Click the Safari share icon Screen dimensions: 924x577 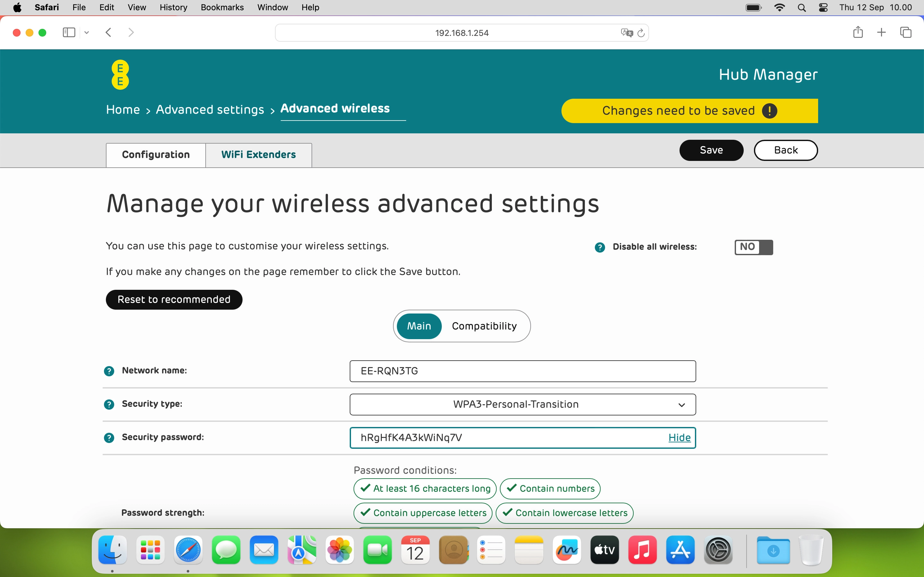[858, 32]
